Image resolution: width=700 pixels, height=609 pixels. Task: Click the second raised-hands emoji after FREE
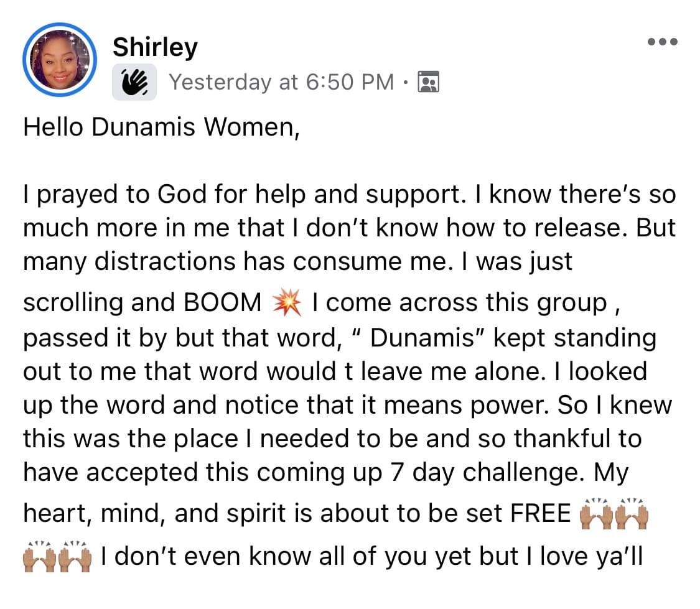pyautogui.click(x=632, y=514)
